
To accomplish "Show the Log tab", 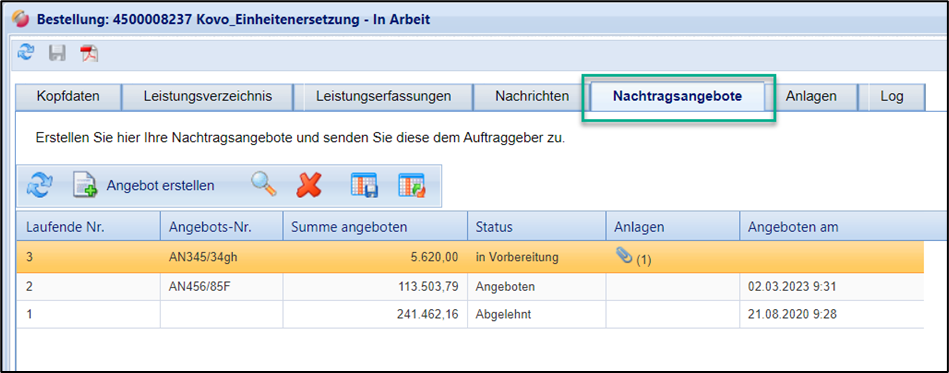I will click(892, 96).
